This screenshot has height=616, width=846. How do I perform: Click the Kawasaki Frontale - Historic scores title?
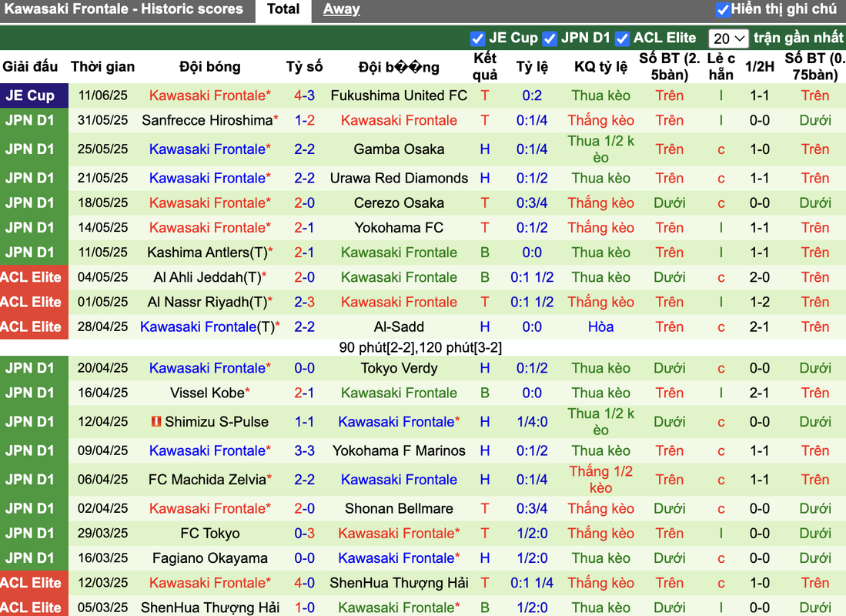tap(124, 9)
